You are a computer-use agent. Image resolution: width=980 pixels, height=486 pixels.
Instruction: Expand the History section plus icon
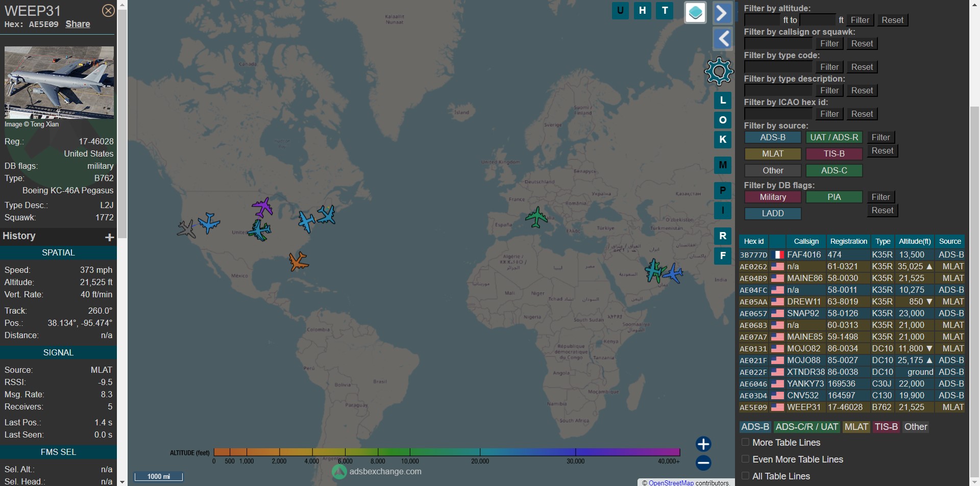click(109, 237)
